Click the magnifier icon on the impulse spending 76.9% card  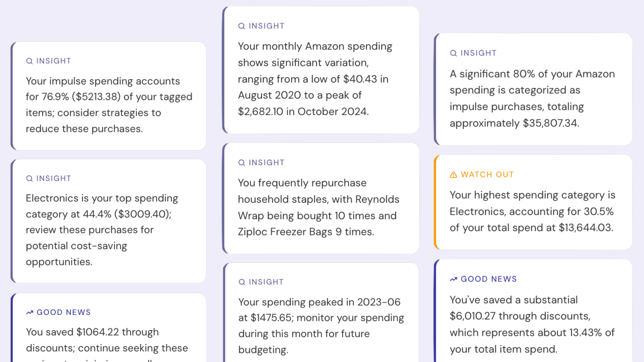[29, 61]
